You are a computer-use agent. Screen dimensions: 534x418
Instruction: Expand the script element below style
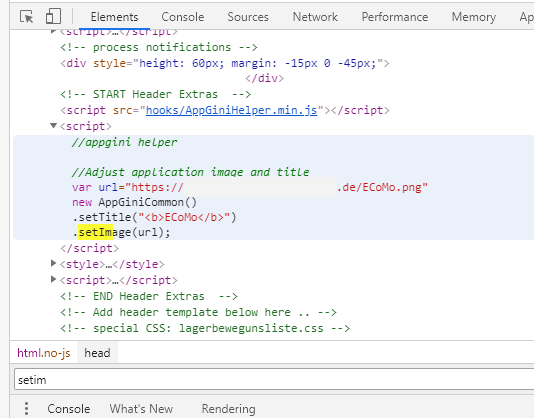tap(53, 279)
